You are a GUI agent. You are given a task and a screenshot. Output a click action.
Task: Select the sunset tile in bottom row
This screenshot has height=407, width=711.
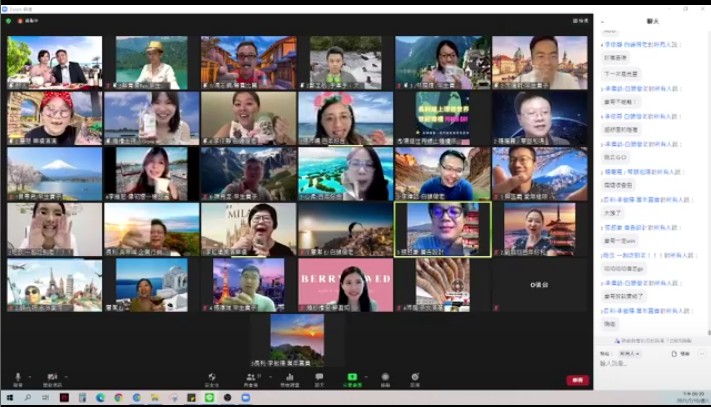coord(297,341)
